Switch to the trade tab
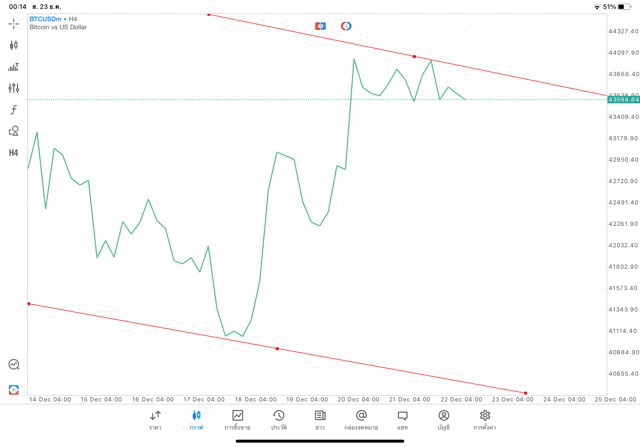Viewport: 640px width, 447px height. 238,420
